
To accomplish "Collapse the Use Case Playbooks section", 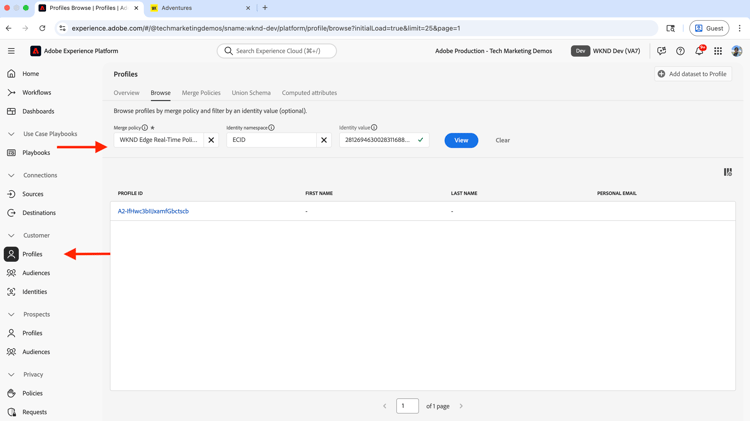I will point(11,134).
